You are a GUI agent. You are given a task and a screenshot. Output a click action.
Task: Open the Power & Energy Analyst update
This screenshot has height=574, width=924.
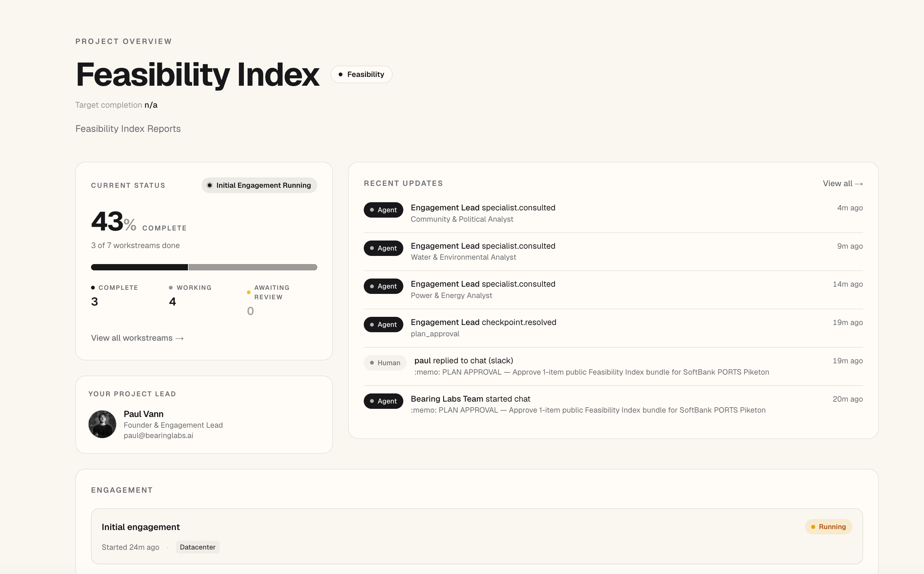[x=613, y=290]
